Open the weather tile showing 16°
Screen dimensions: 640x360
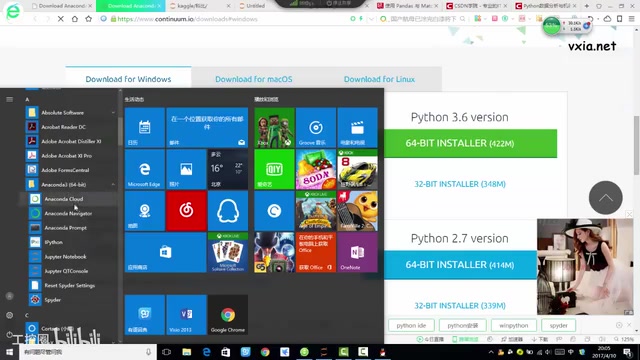[x=228, y=169]
